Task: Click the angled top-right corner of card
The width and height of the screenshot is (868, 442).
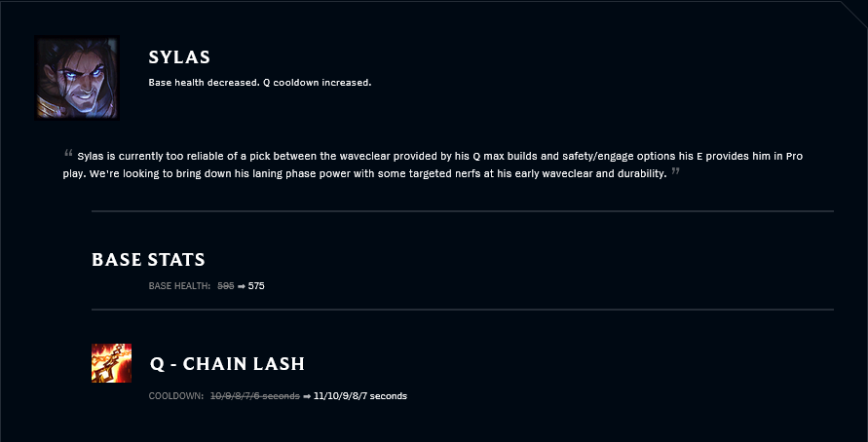Action: (x=853, y=14)
